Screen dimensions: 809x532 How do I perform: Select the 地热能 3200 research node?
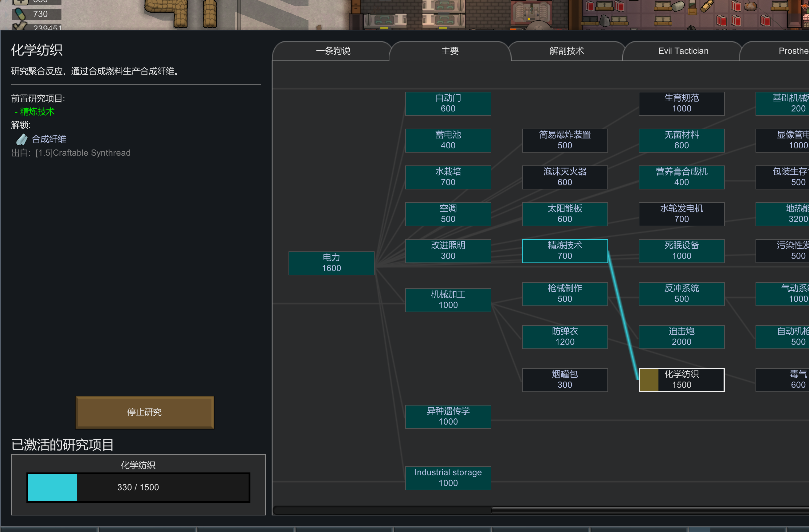point(783,214)
